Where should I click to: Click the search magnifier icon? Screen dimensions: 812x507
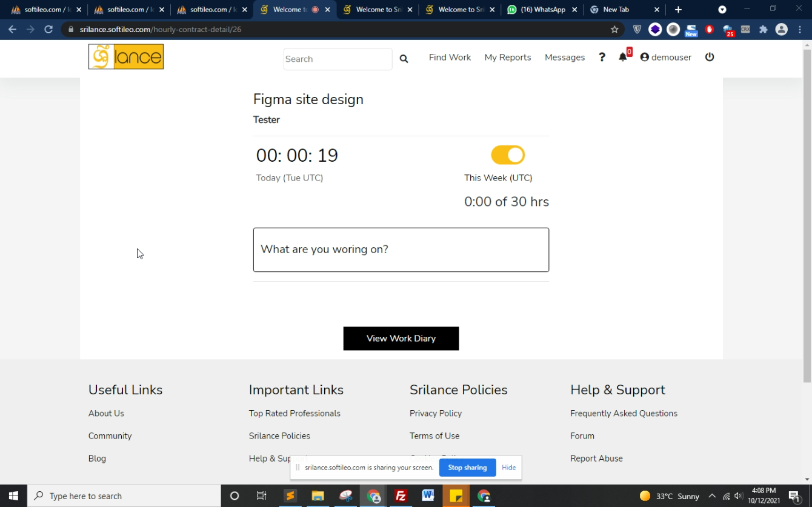pyautogui.click(x=404, y=59)
